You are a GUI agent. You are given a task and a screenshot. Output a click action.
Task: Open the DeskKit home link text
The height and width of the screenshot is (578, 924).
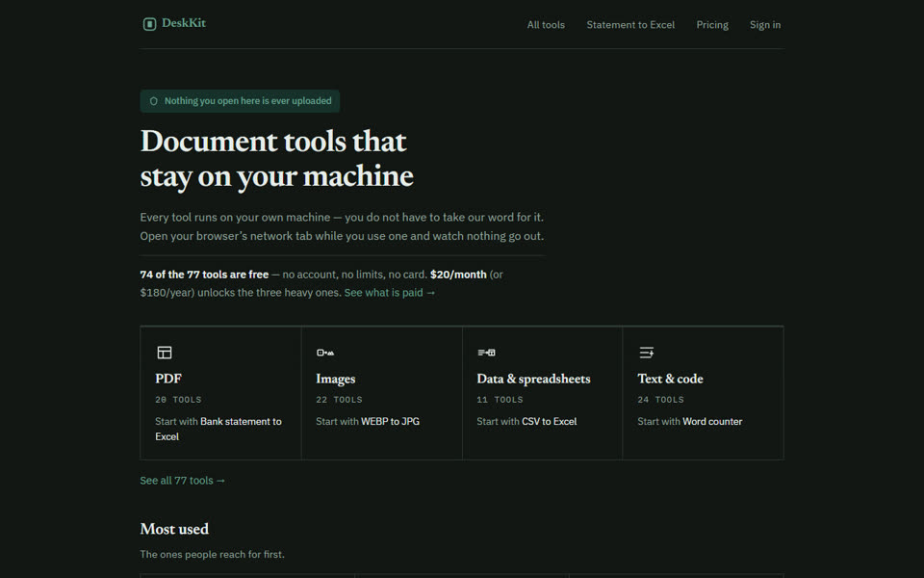click(183, 23)
